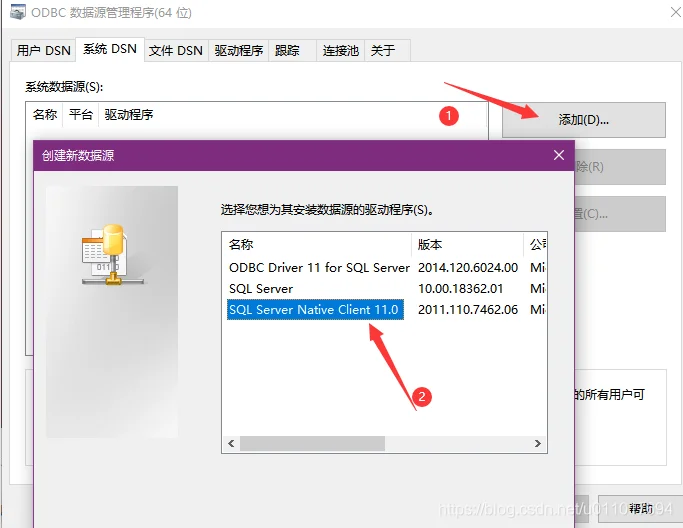Screen dimensions: 683x528
Task: Click the 添加(D)... button
Action: [x=584, y=120]
